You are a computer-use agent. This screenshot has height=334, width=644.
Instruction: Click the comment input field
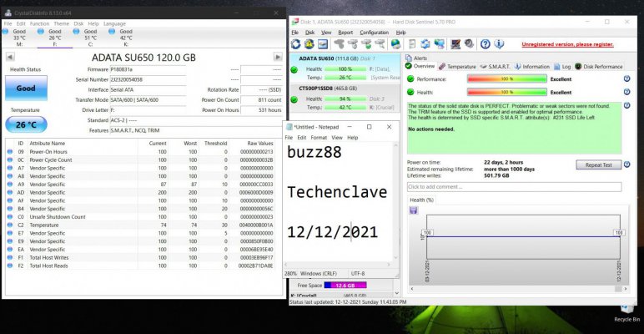tap(514, 187)
